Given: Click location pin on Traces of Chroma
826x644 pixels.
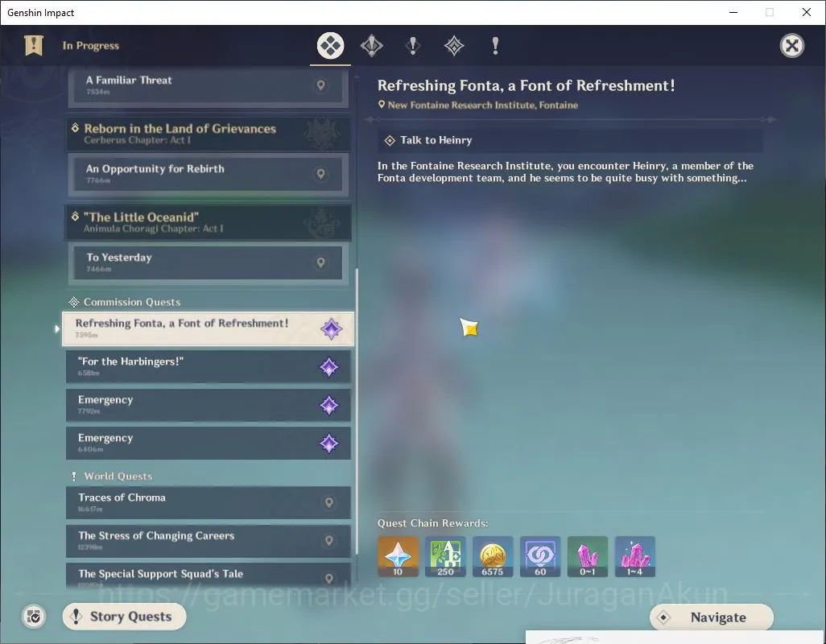Looking at the screenshot, I should 328,502.
